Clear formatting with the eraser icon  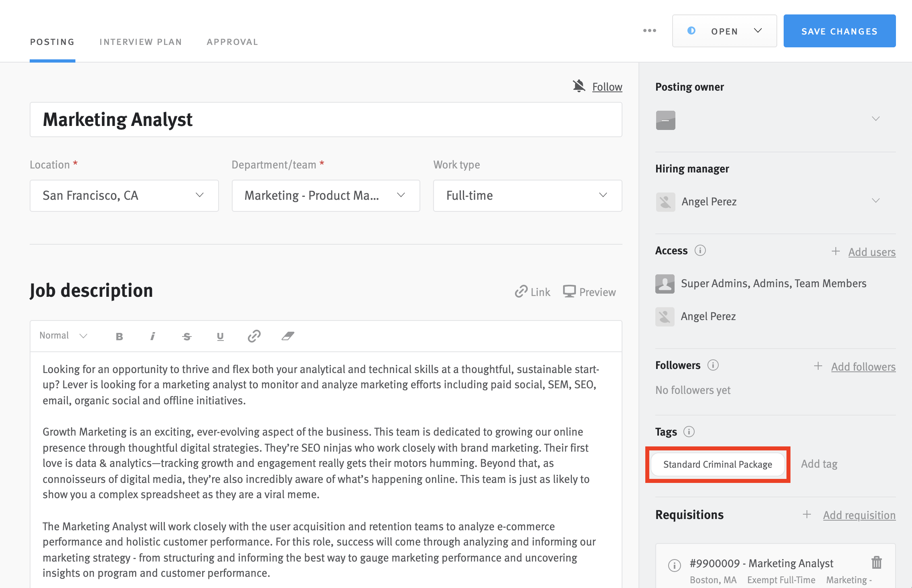288,336
